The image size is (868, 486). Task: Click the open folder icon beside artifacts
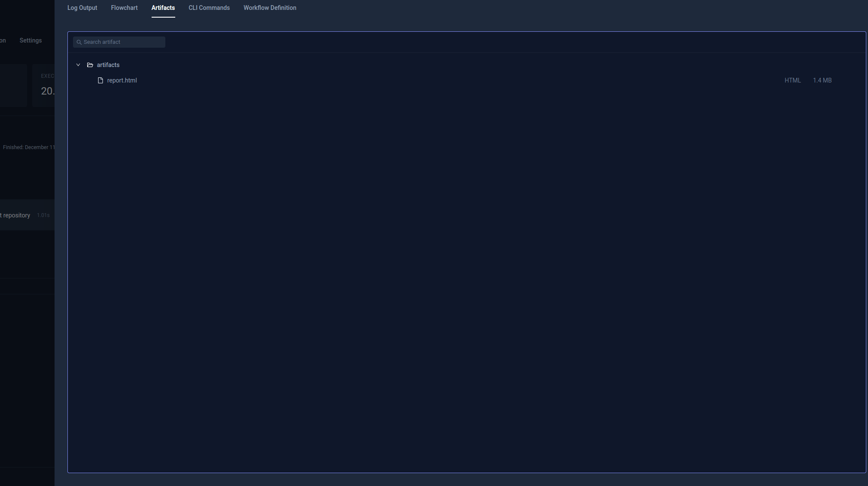(x=90, y=65)
